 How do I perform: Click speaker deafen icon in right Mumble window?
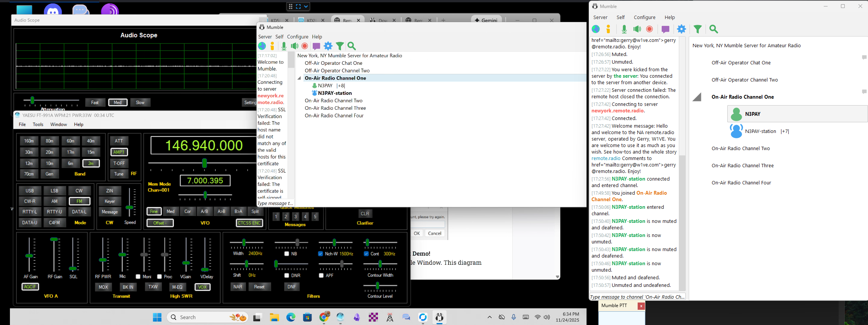coord(637,29)
